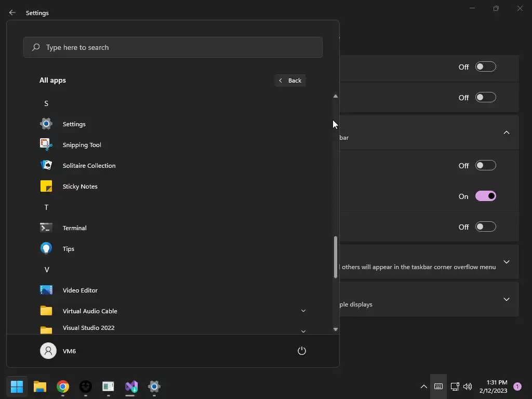Click the apps list scrollbar thumb
Screen dimensions: 532x399
click(x=336, y=257)
